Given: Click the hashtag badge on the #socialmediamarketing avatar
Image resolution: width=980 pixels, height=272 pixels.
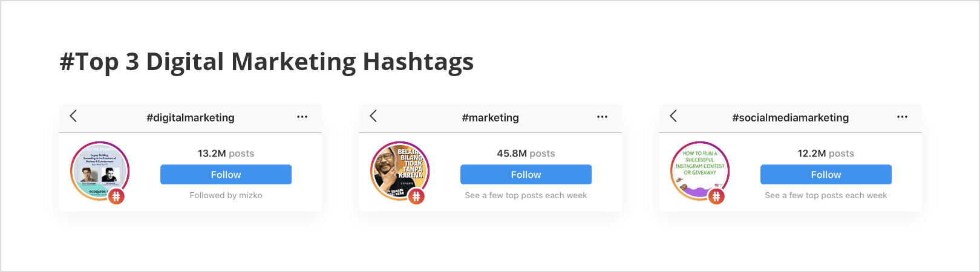Looking at the screenshot, I should [716, 196].
